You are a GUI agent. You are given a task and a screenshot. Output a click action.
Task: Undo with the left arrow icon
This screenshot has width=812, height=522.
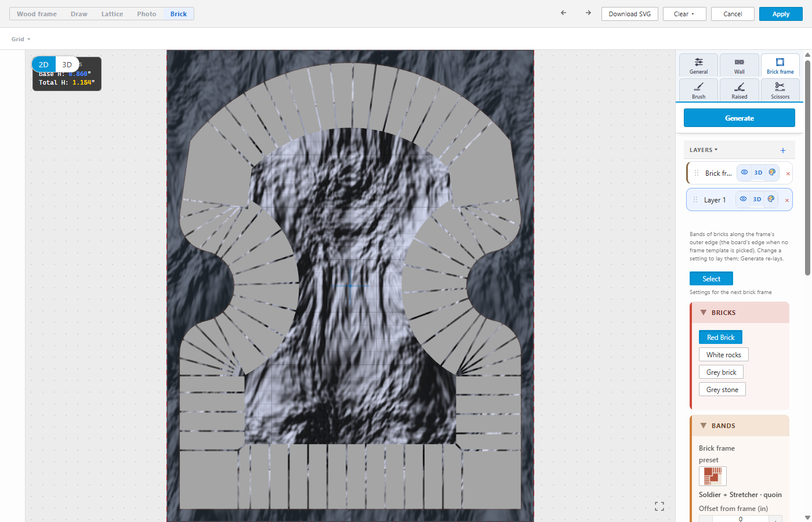[563, 13]
